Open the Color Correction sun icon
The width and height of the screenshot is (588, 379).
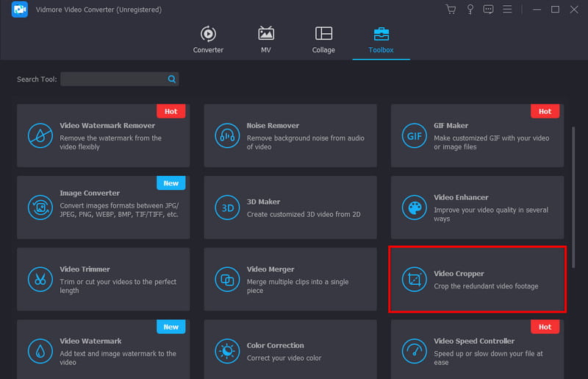[x=226, y=350]
